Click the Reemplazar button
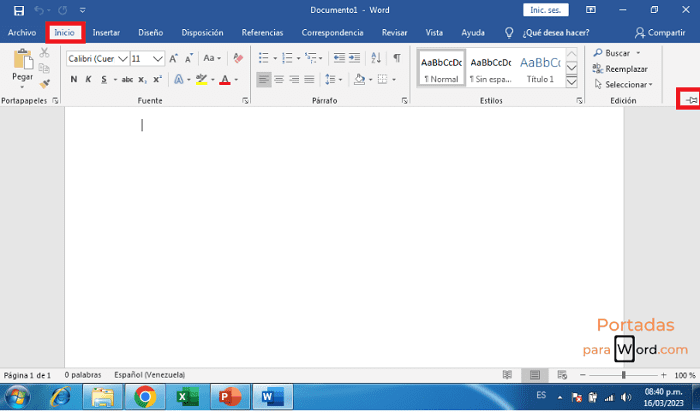The height and width of the screenshot is (412, 700). tap(625, 68)
